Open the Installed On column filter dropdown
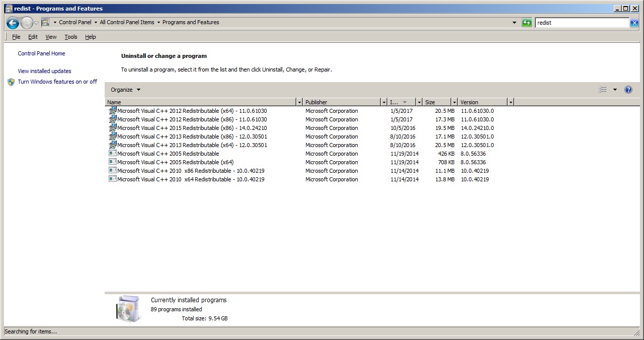Viewport: 644px width, 340px height. click(419, 102)
